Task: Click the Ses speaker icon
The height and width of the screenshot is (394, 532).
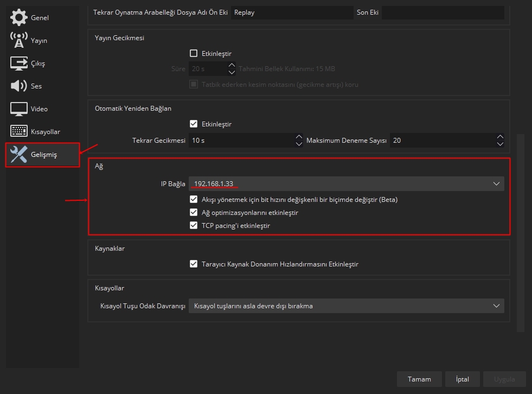Action: (x=18, y=86)
